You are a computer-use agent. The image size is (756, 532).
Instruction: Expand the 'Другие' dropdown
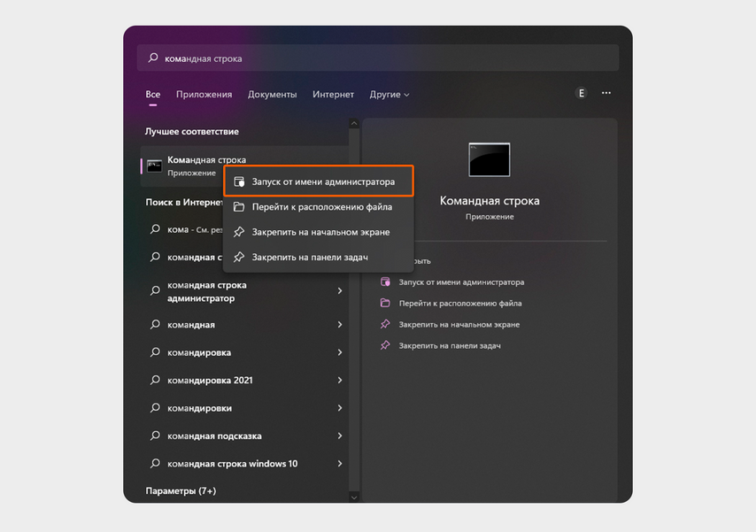tap(390, 95)
